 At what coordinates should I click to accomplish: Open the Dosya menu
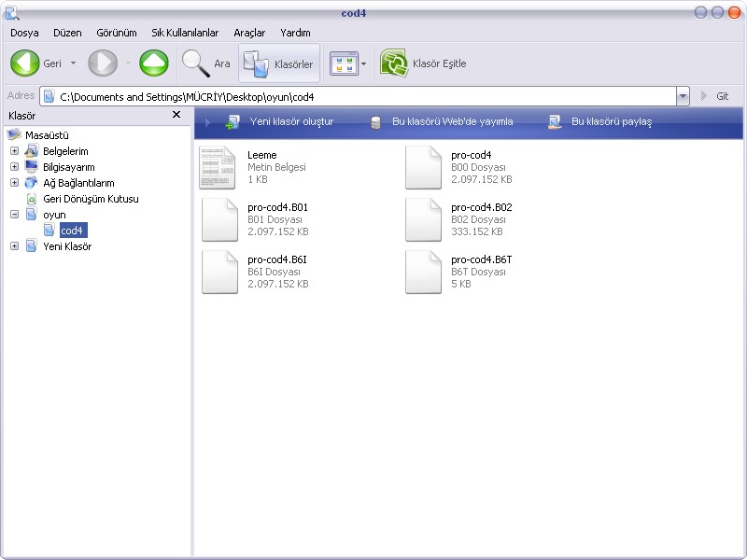tap(24, 33)
